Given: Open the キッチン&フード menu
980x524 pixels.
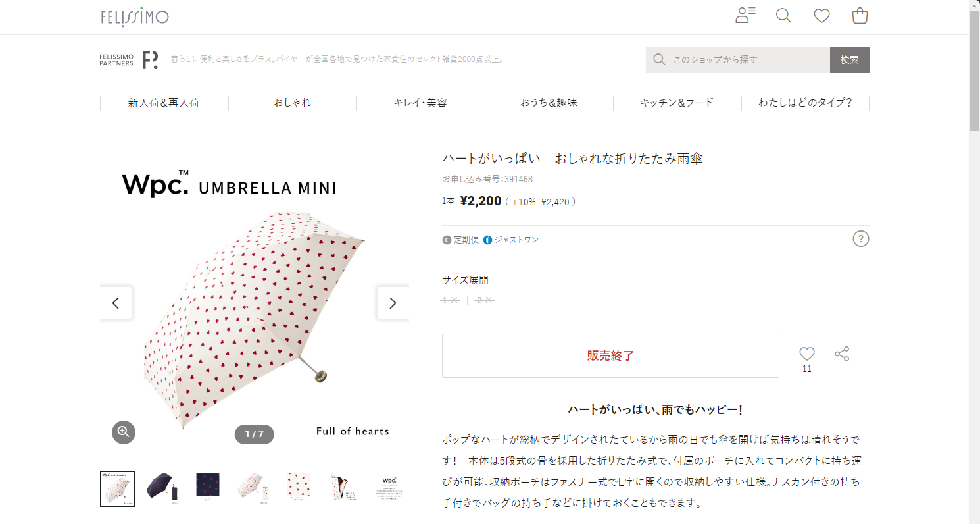Looking at the screenshot, I should coord(677,103).
